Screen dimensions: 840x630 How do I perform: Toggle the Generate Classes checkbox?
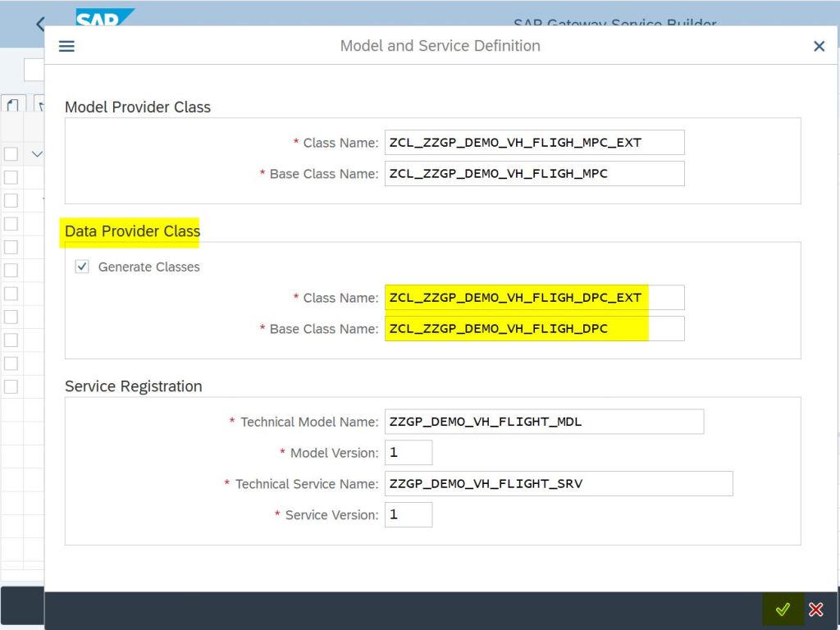[x=82, y=267]
